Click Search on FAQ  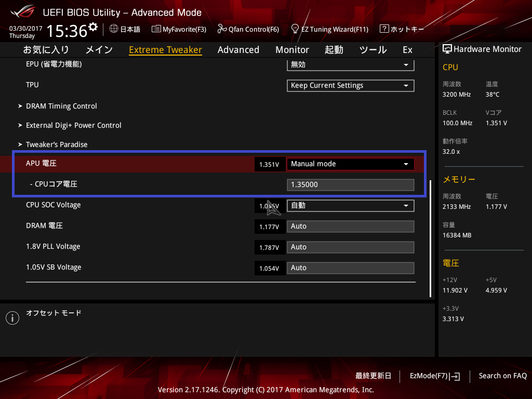click(502, 376)
